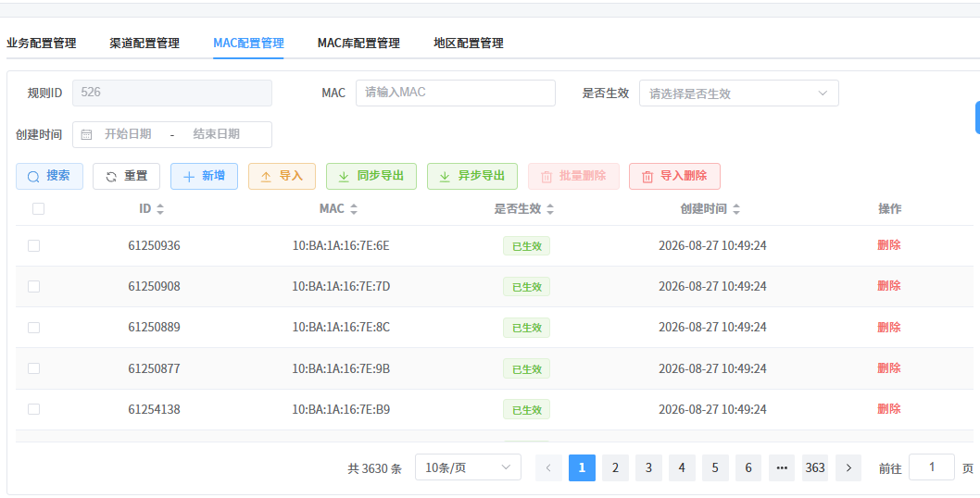Pick the 结束日期 end date field
Screen dimensions: 980x498
216,134
